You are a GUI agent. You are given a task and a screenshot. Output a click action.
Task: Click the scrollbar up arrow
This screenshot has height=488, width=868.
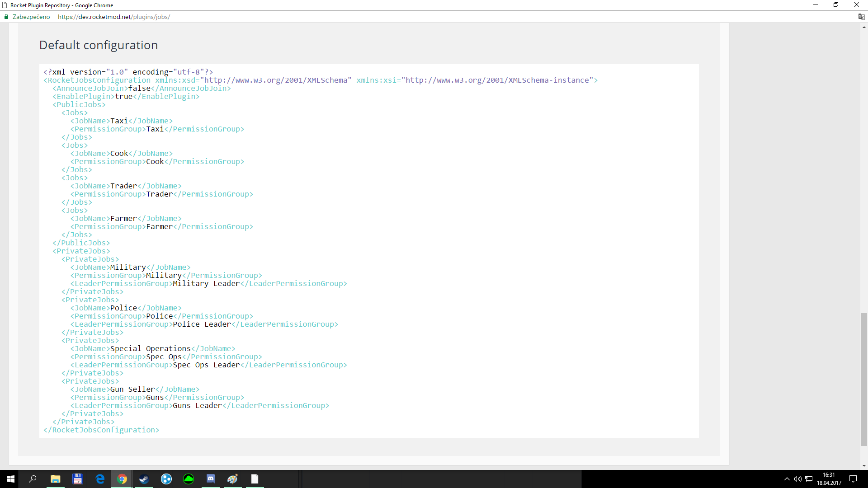tap(864, 27)
